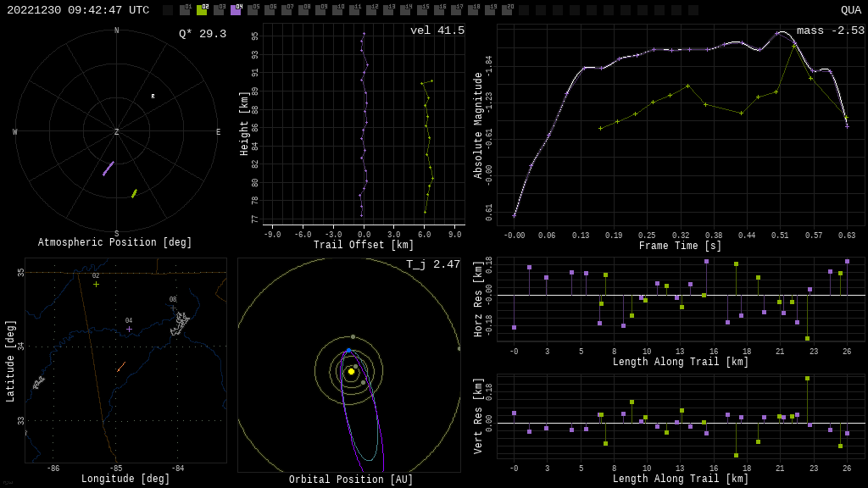Click the mass -2.53 readout
The image size is (868, 488).
coord(830,30)
